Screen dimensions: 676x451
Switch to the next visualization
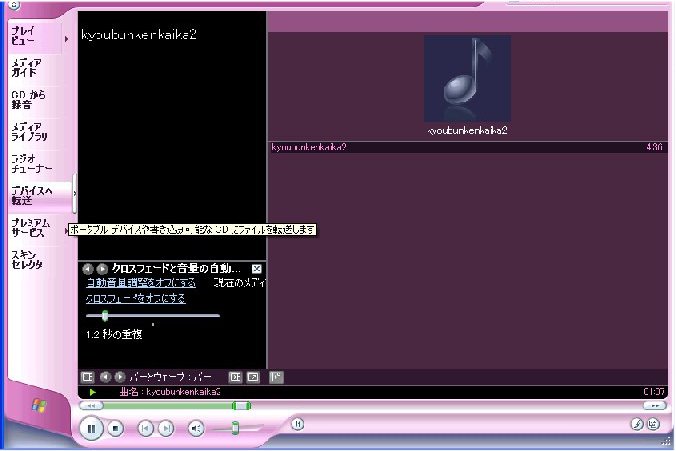119,377
